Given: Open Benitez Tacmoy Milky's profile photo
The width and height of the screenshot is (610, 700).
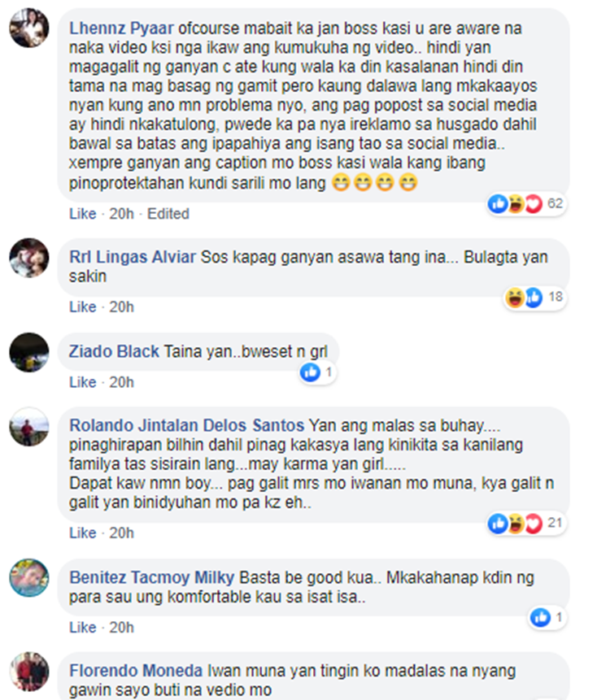Looking at the screenshot, I should click(x=29, y=578).
